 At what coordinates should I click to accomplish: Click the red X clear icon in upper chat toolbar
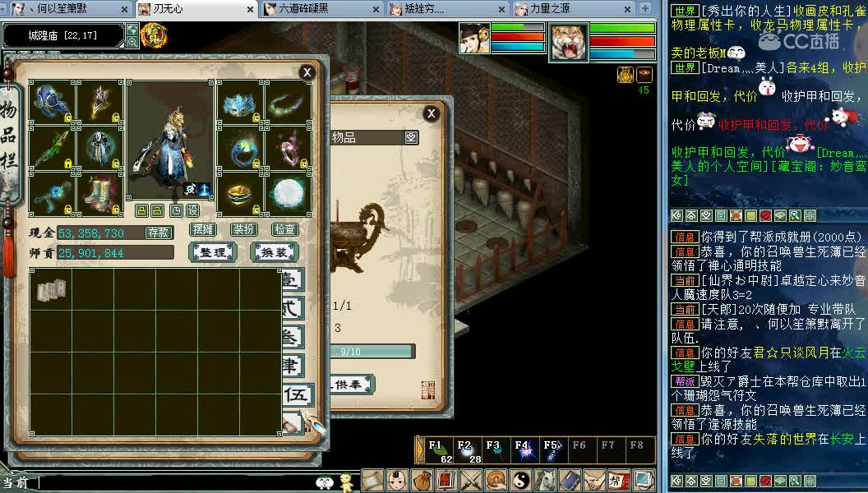tap(736, 216)
